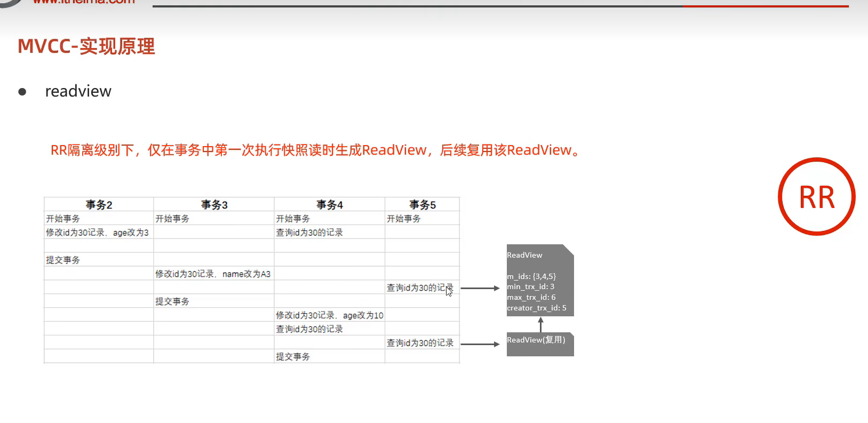
Task: Select the ReadView(复用) gray box
Action: click(x=540, y=344)
